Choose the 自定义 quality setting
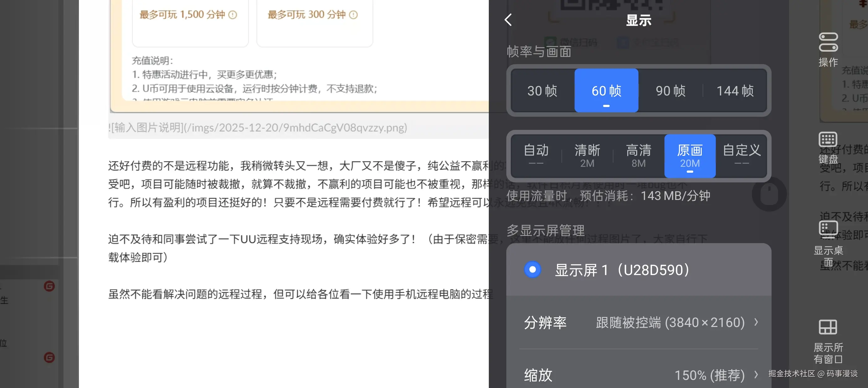Viewport: 868px width, 388px height. 741,156
